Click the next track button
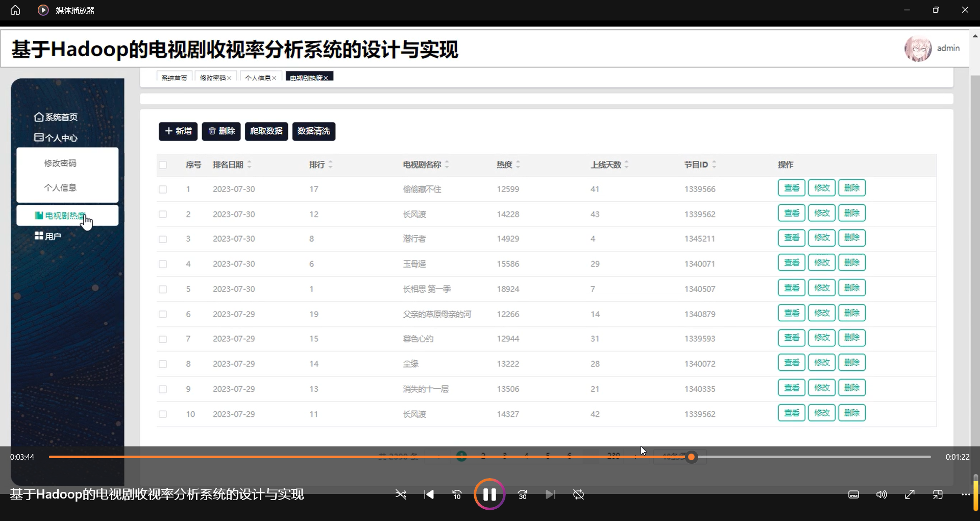This screenshot has width=980, height=521. (x=550, y=494)
